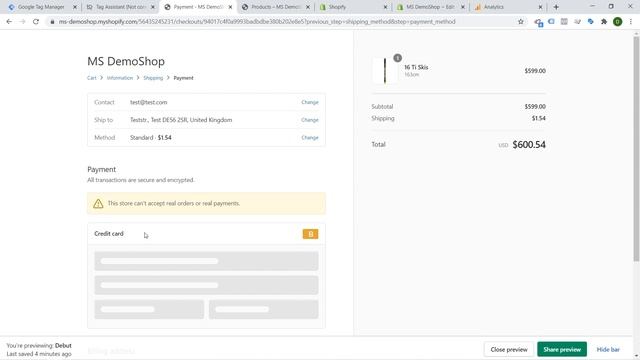This screenshot has height=360, width=640.
Task: Close the Products tab
Action: pos(308,7)
